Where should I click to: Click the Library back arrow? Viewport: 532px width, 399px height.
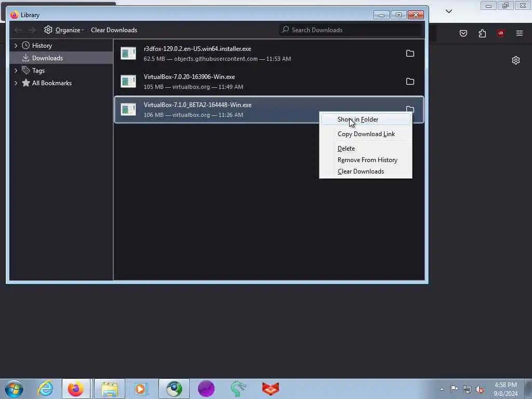point(18,30)
